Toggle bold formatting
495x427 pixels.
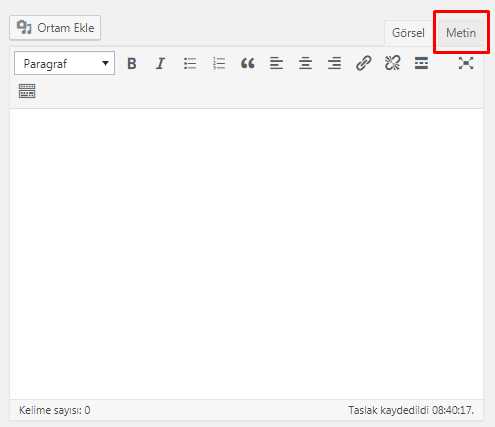[x=132, y=63]
